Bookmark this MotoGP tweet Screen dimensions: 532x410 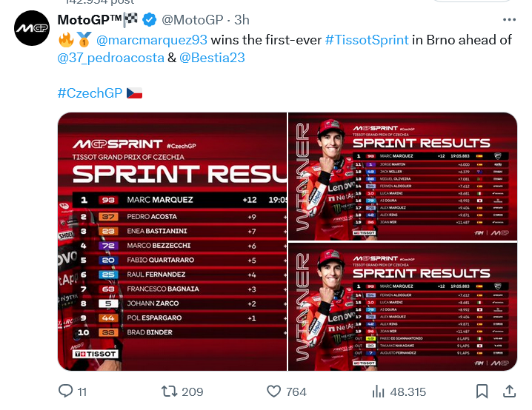click(482, 391)
